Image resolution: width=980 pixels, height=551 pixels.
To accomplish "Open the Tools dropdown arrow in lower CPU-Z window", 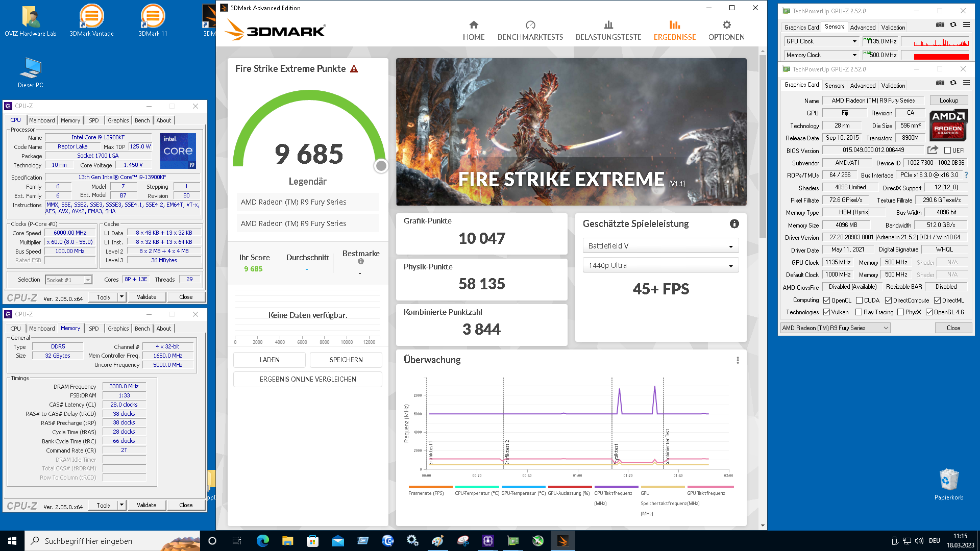I will (x=121, y=505).
